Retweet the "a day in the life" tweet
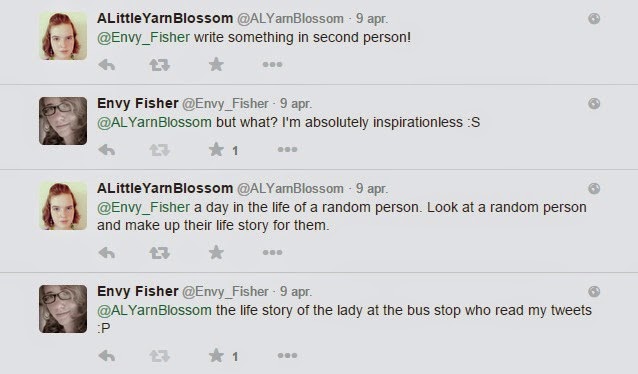 coord(160,253)
